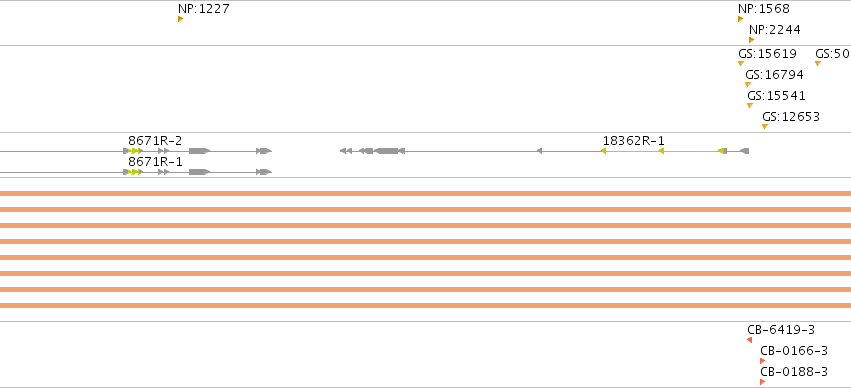This screenshot has width=851, height=388.
Task: Click the NP:1568 text label
Action: [764, 9]
